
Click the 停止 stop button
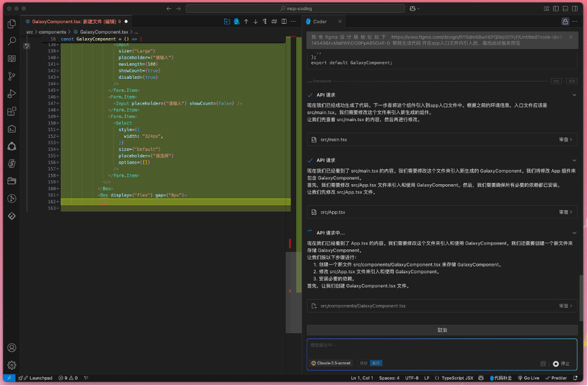[x=562, y=364]
